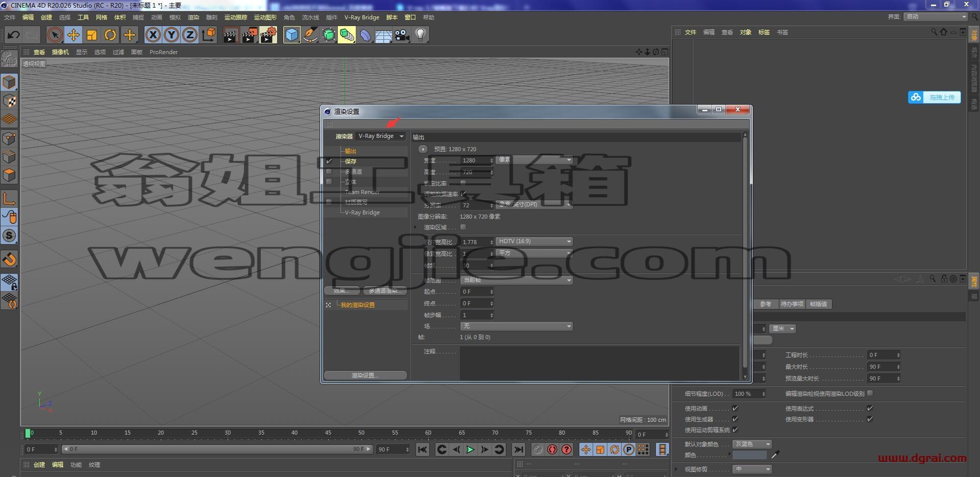This screenshot has height=477, width=980.
Task: Open the 文件 menu in main menu bar
Action: point(10,17)
